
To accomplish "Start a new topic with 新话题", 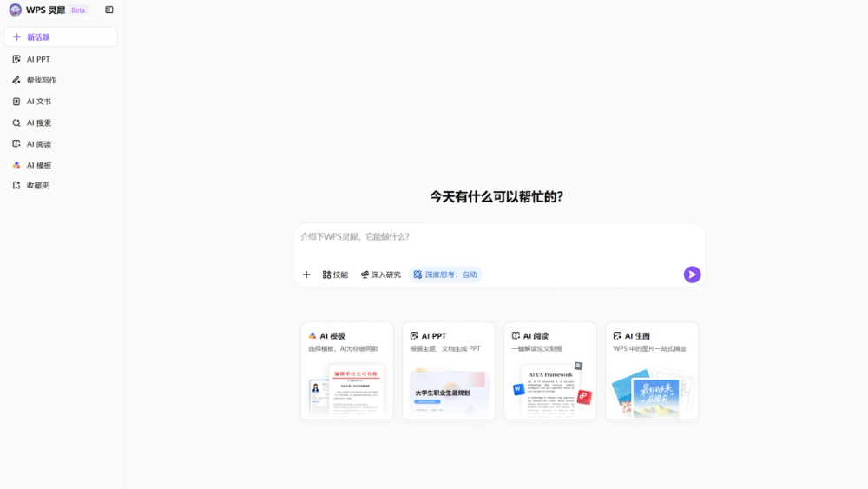I will click(61, 37).
